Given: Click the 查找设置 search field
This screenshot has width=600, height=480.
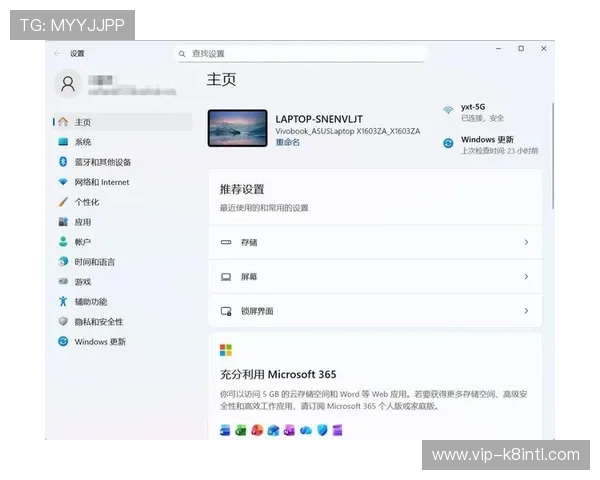Looking at the screenshot, I should 301,54.
